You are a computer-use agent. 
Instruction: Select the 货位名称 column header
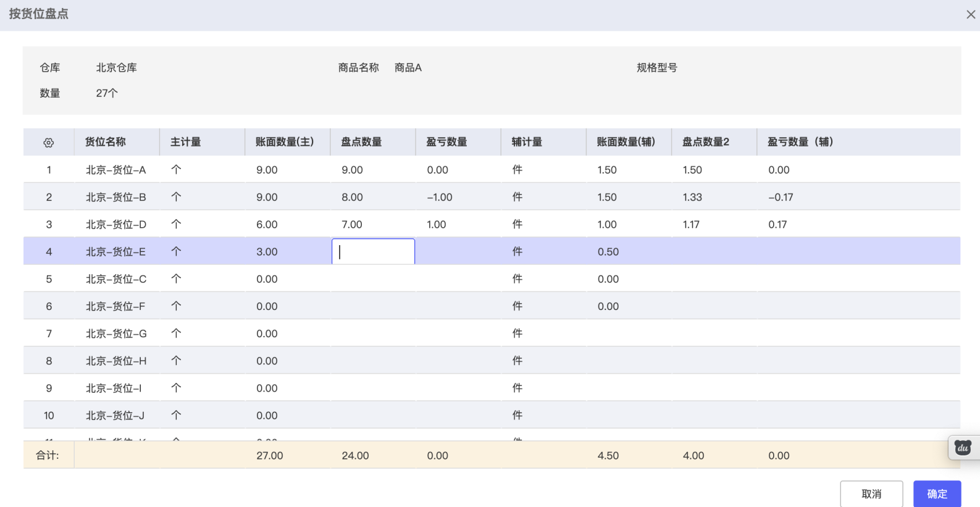point(106,142)
